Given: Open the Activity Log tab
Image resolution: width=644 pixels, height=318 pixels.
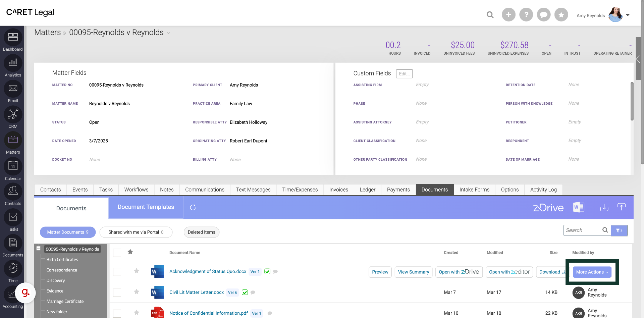Looking at the screenshot, I should [543, 190].
